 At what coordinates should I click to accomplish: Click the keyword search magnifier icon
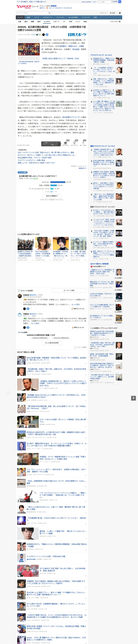(49, 13)
